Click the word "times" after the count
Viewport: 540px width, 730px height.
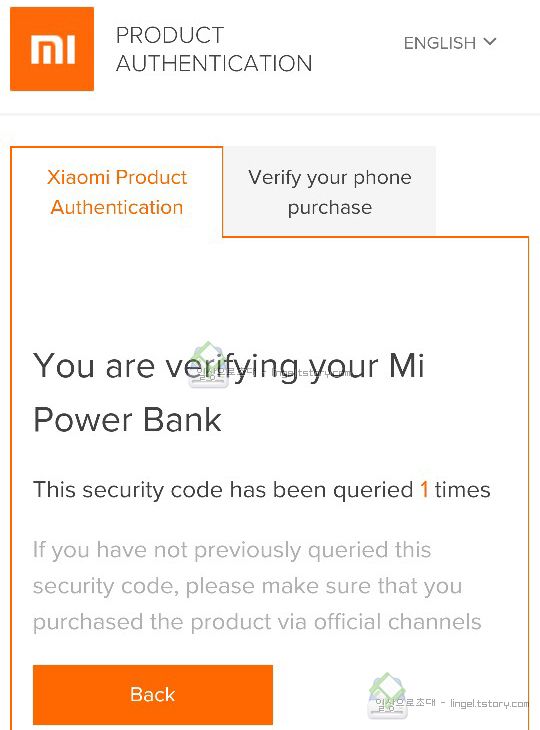462,490
